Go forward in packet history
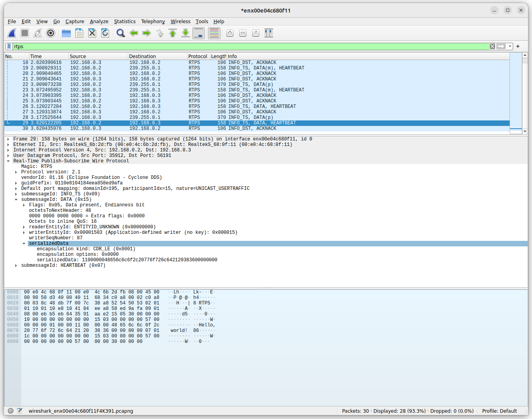The height and width of the screenshot is (419, 532). click(x=147, y=33)
